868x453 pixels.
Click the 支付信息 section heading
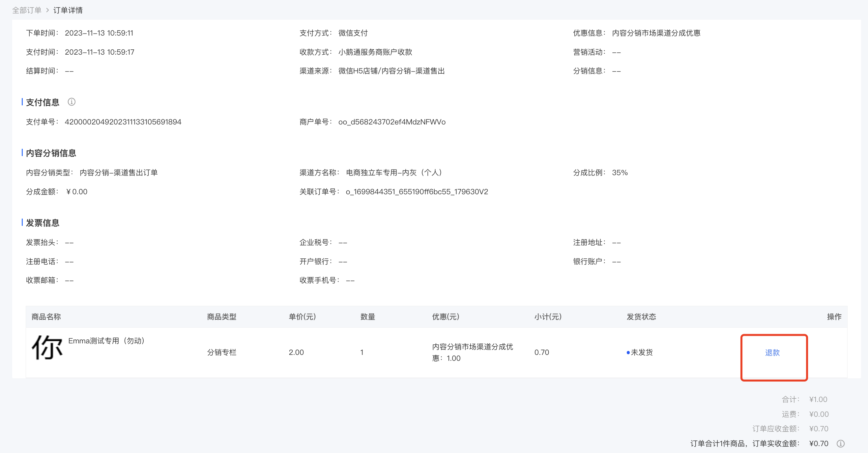[43, 102]
